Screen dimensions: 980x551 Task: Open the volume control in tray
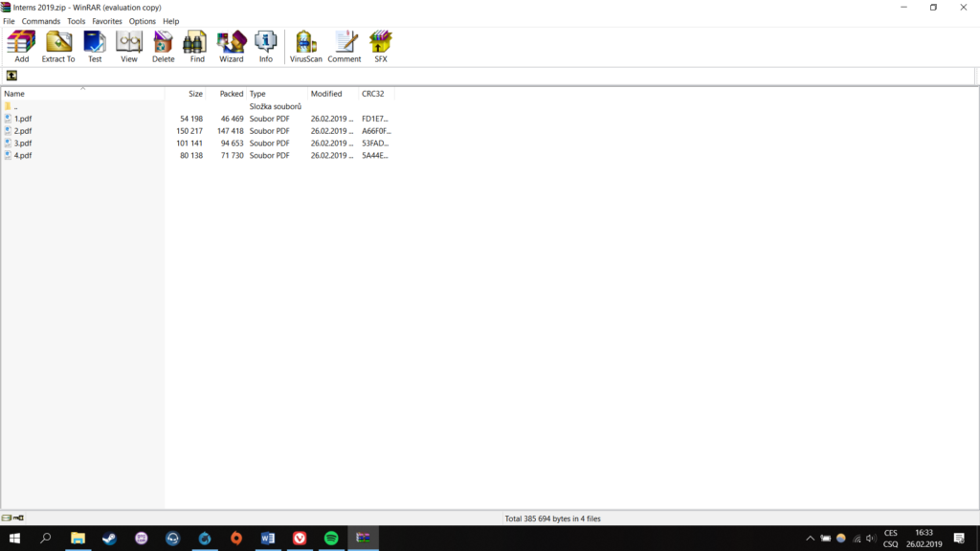[x=871, y=539]
